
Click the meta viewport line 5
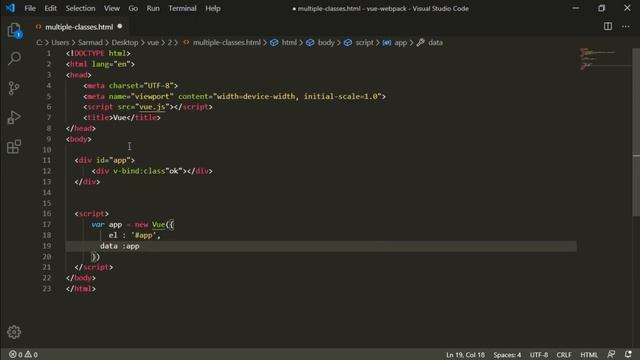pos(234,96)
